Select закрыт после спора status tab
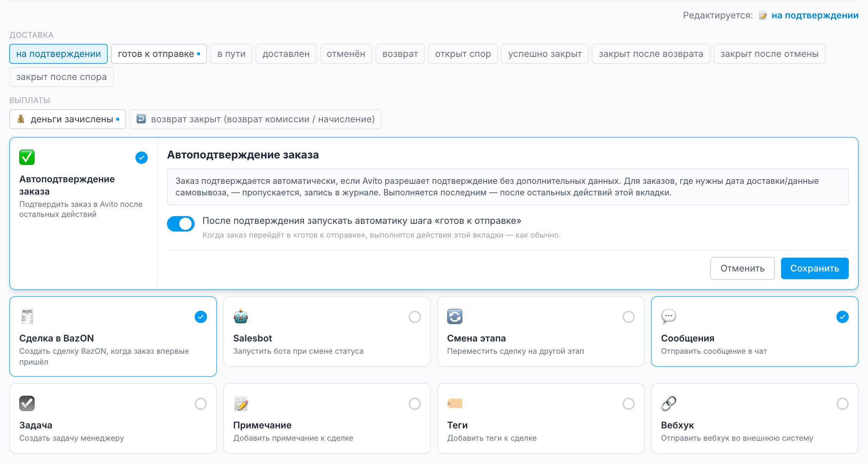868x463 pixels. click(x=62, y=77)
